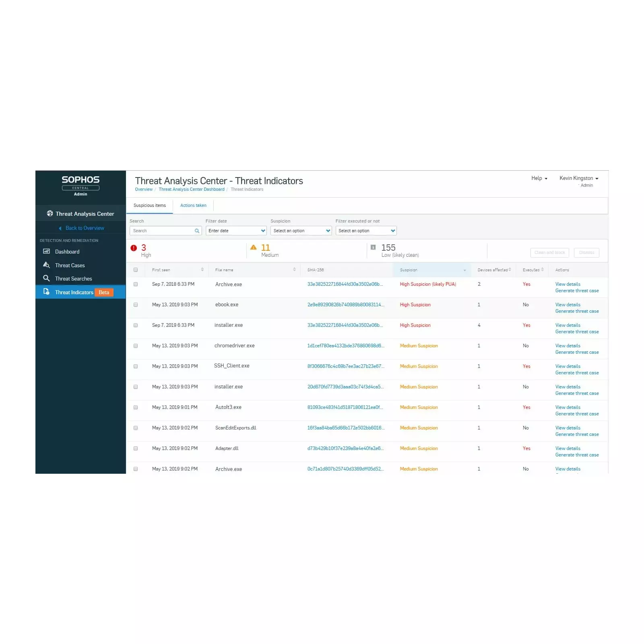This screenshot has height=644, width=644.
Task: Click View details for ebook.exe
Action: pyautogui.click(x=568, y=305)
